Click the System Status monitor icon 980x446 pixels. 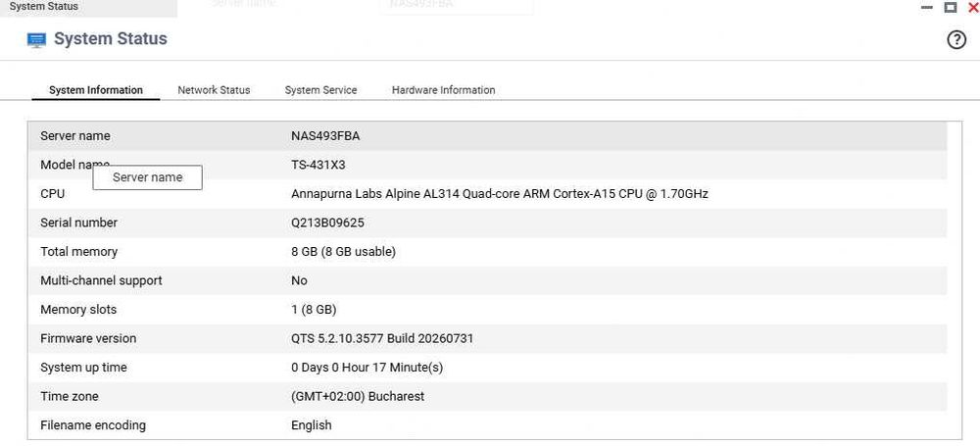[37, 40]
